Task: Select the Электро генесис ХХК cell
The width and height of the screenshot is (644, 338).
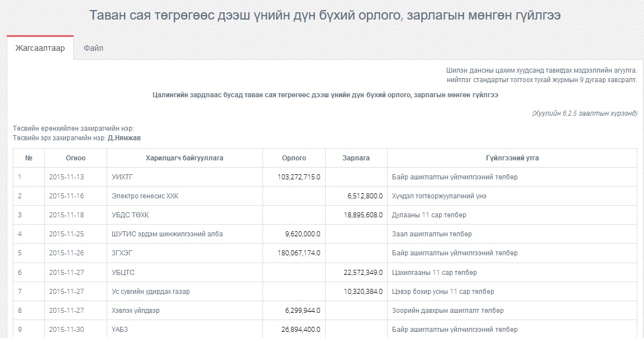Action: coord(184,196)
